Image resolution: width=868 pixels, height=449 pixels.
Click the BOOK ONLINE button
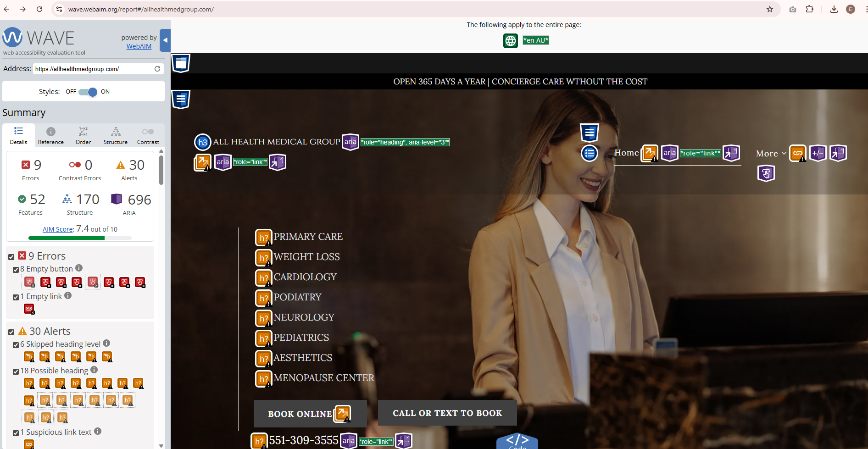(300, 413)
